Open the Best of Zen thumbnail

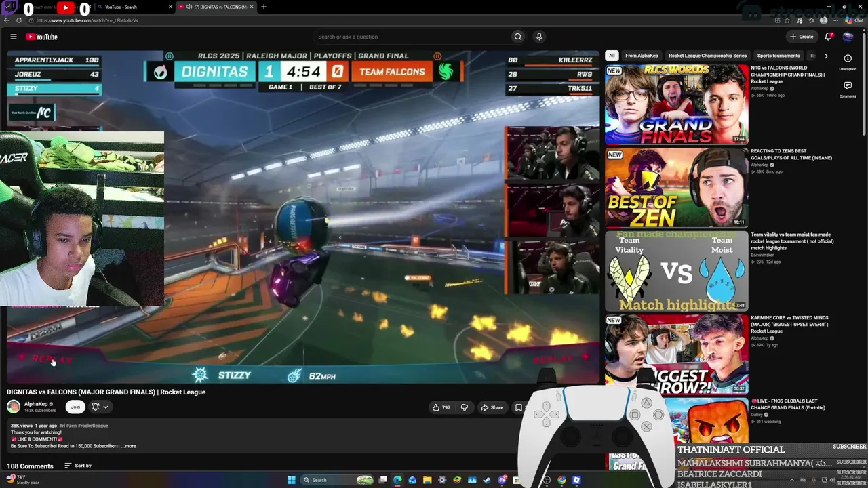pyautogui.click(x=677, y=187)
